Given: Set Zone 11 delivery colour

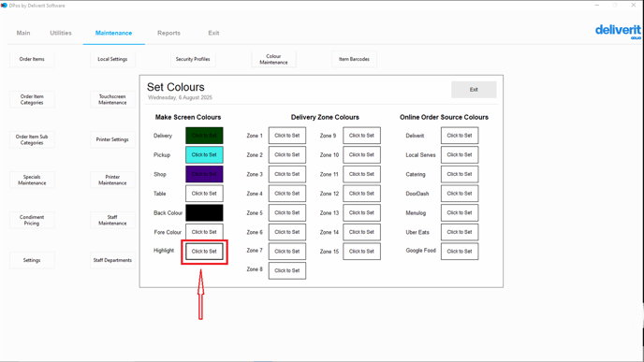Looking at the screenshot, I should click(x=361, y=174).
